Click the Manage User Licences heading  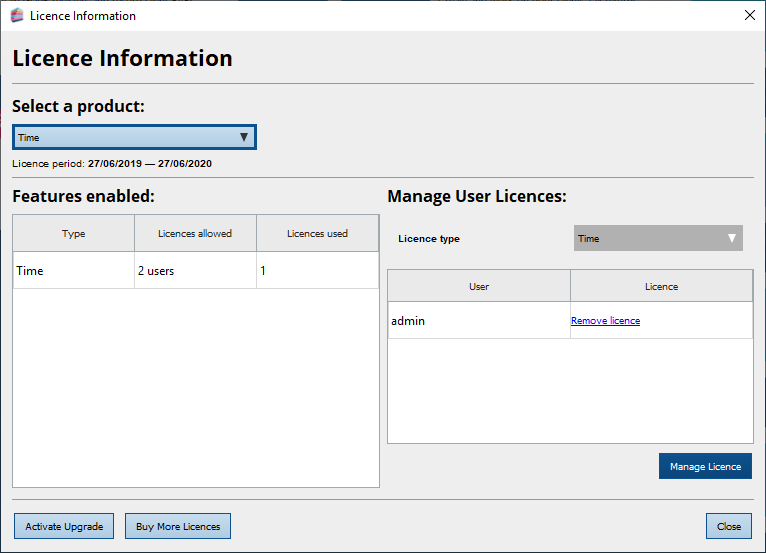pos(476,196)
